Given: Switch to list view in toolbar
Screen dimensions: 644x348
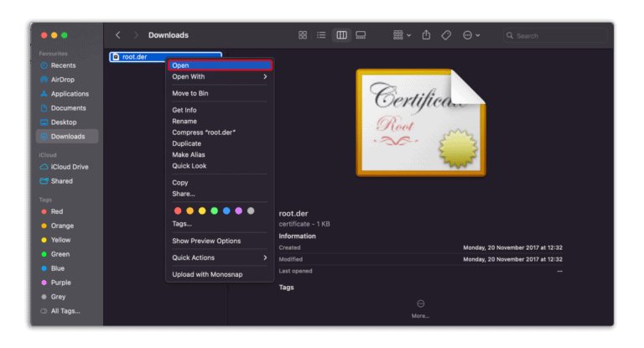Looking at the screenshot, I should [321, 35].
